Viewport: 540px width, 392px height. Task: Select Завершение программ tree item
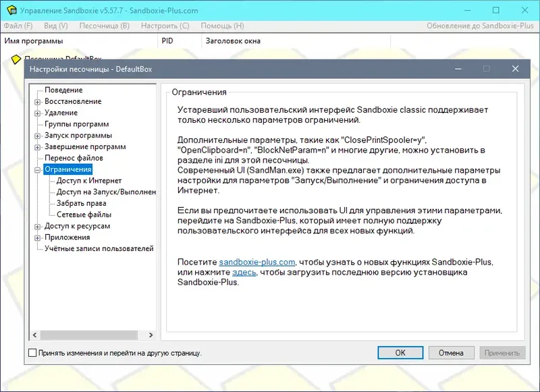tap(85, 146)
